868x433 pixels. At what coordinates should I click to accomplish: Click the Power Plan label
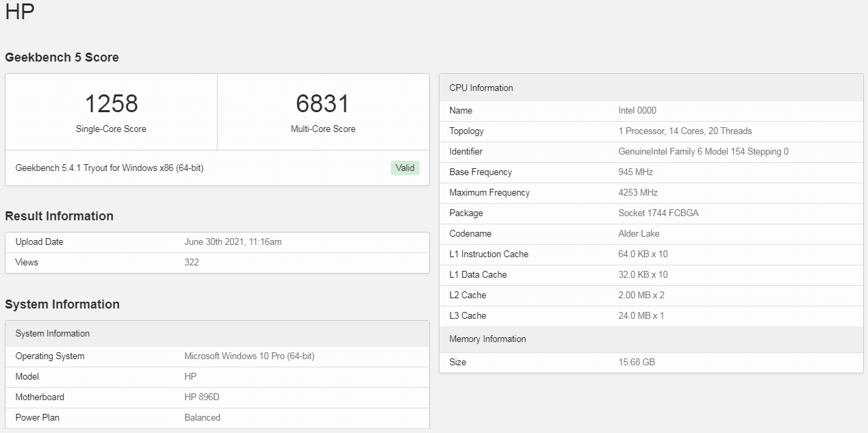tap(38, 418)
